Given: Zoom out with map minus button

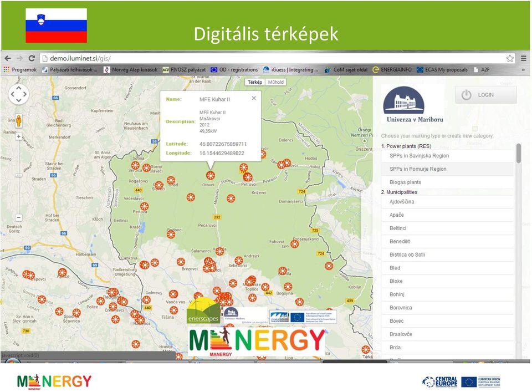Looking at the screenshot, I should 19,217.
